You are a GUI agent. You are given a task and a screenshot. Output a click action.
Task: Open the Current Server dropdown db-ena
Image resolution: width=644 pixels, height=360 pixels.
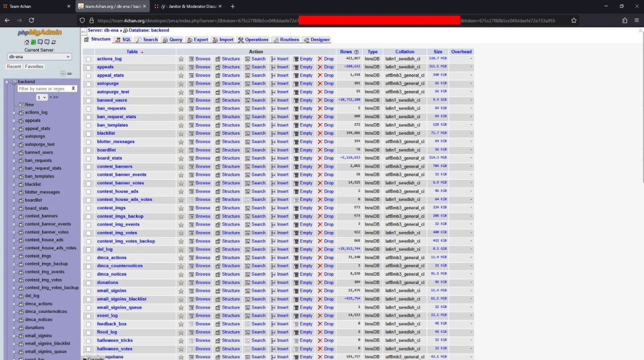[39, 57]
